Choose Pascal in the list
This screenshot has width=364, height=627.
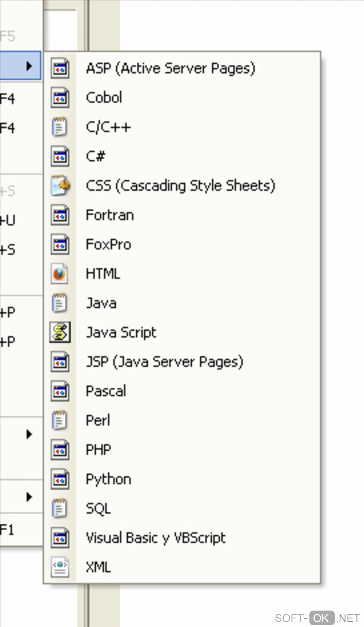click(x=106, y=391)
